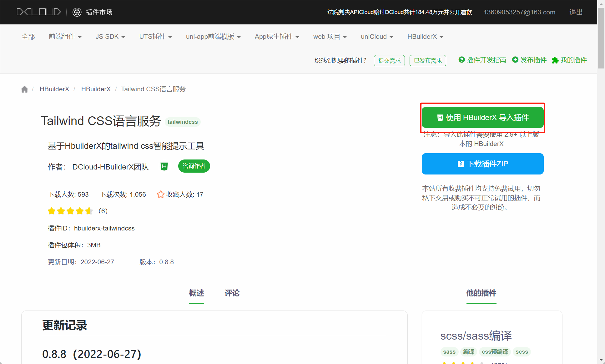Click the Tailwind CSS语言服务 breadcrumb
Viewport: 605px width, 364px height.
[x=153, y=89]
